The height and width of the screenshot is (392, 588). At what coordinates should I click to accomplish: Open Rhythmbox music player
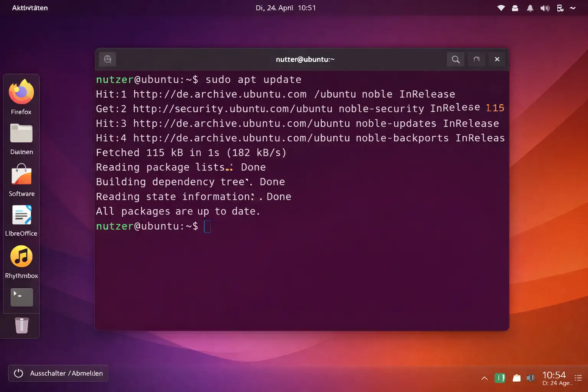click(21, 256)
